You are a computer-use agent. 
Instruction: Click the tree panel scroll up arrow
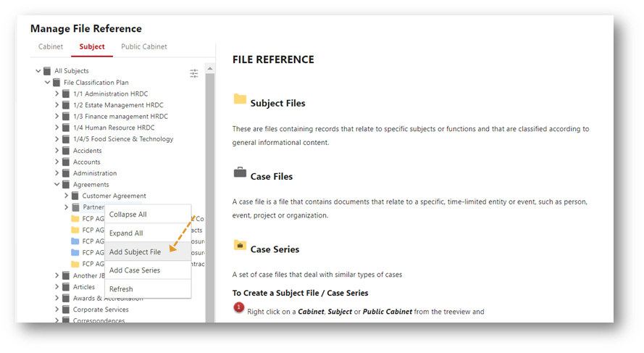tap(210, 69)
